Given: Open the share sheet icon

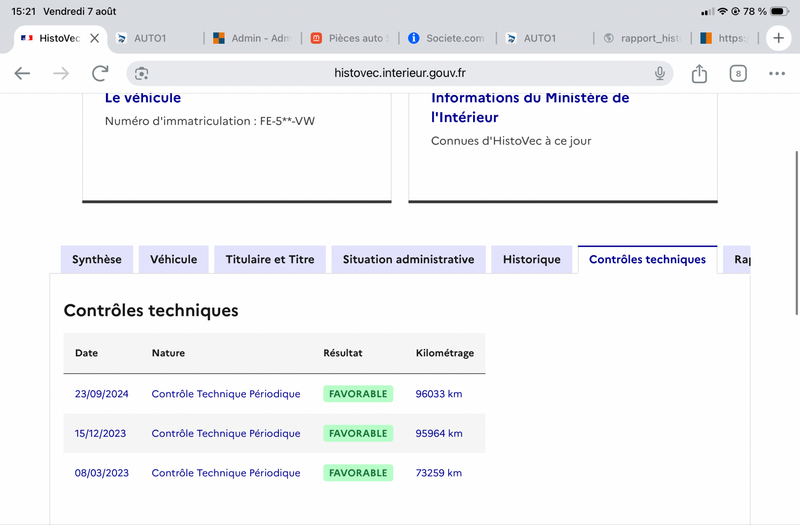Looking at the screenshot, I should [x=699, y=73].
